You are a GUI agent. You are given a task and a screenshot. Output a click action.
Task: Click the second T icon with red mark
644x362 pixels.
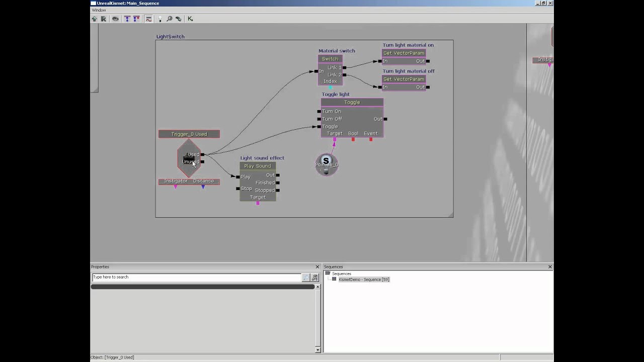click(136, 19)
